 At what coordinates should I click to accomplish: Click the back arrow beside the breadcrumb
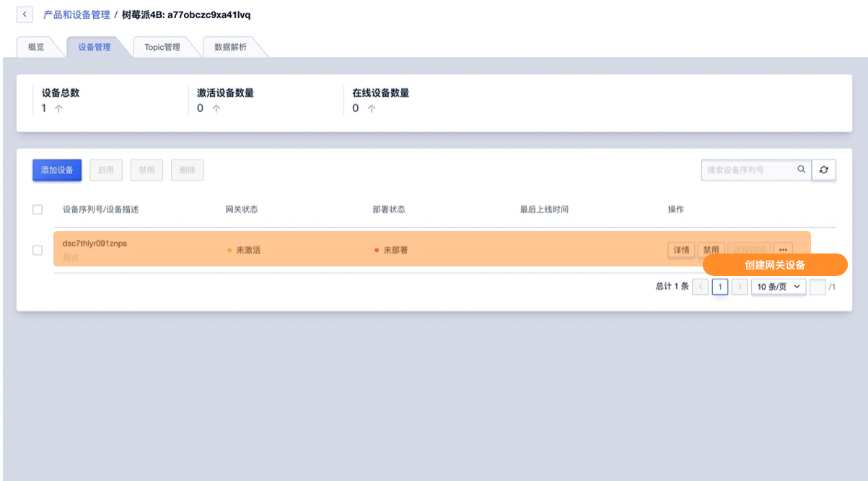coord(24,14)
